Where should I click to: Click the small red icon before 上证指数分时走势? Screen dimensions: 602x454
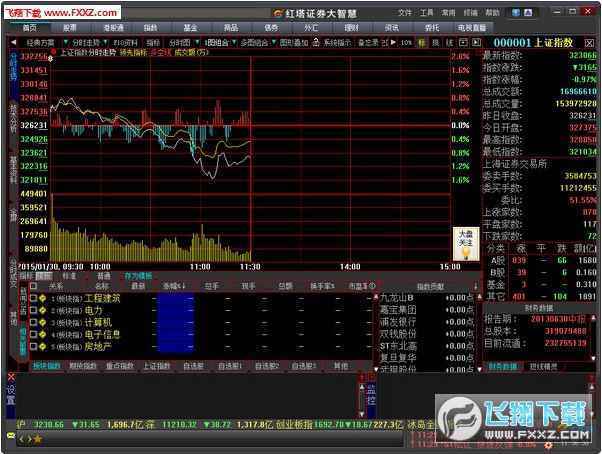(x=54, y=51)
